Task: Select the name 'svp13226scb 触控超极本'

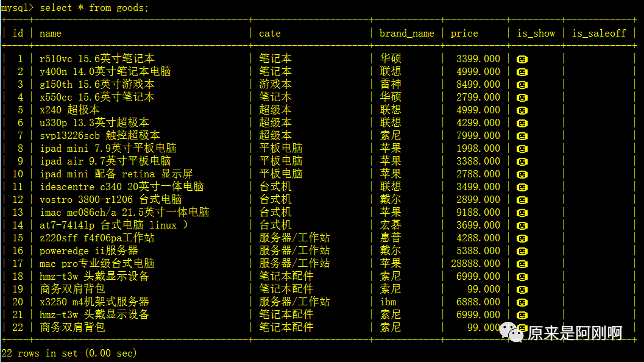Action: click(x=100, y=135)
